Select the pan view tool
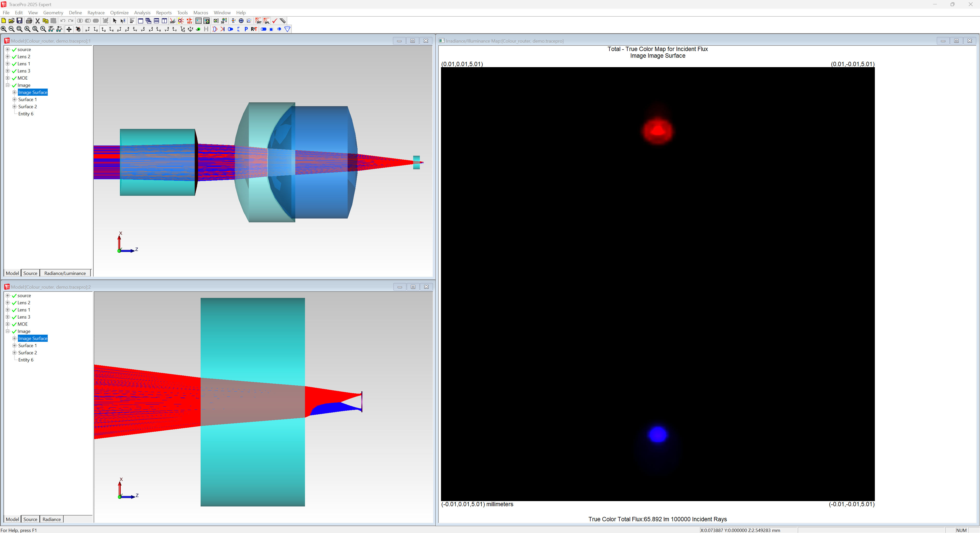This screenshot has width=980, height=533. point(69,29)
